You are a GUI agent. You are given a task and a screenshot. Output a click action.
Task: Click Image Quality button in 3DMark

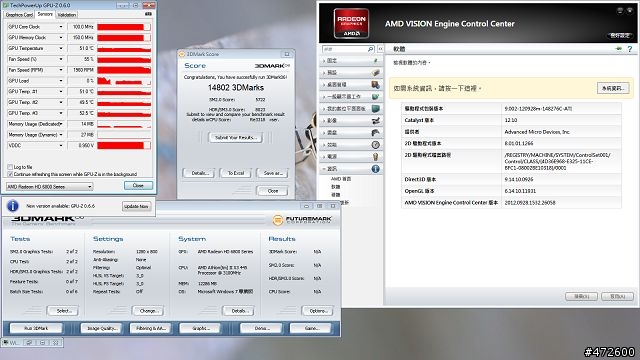102,328
